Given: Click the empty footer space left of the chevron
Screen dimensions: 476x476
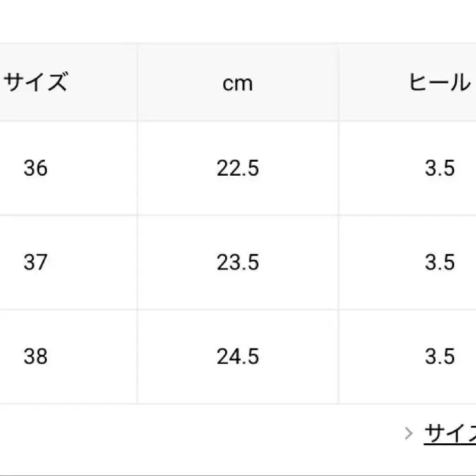Looking at the screenshot, I should click(192, 434).
